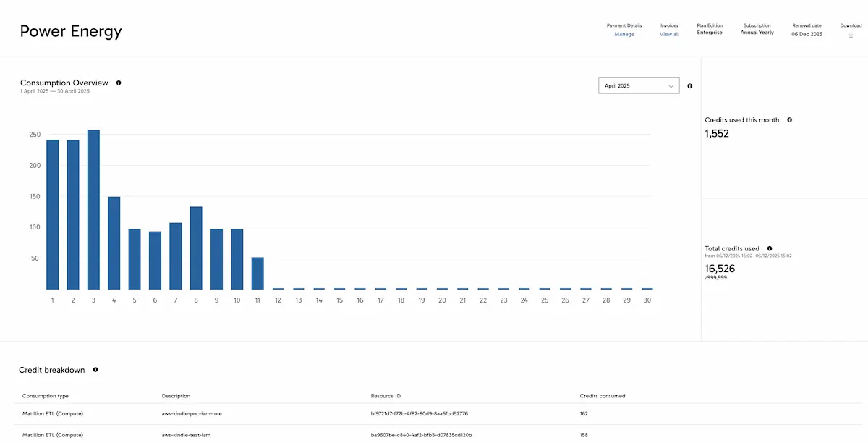Click the 1,552 credits used value
868x443 pixels.
[717, 134]
